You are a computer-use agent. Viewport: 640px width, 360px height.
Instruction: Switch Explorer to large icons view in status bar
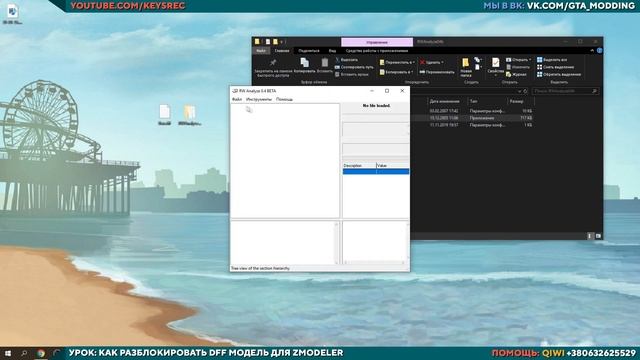pos(598,236)
